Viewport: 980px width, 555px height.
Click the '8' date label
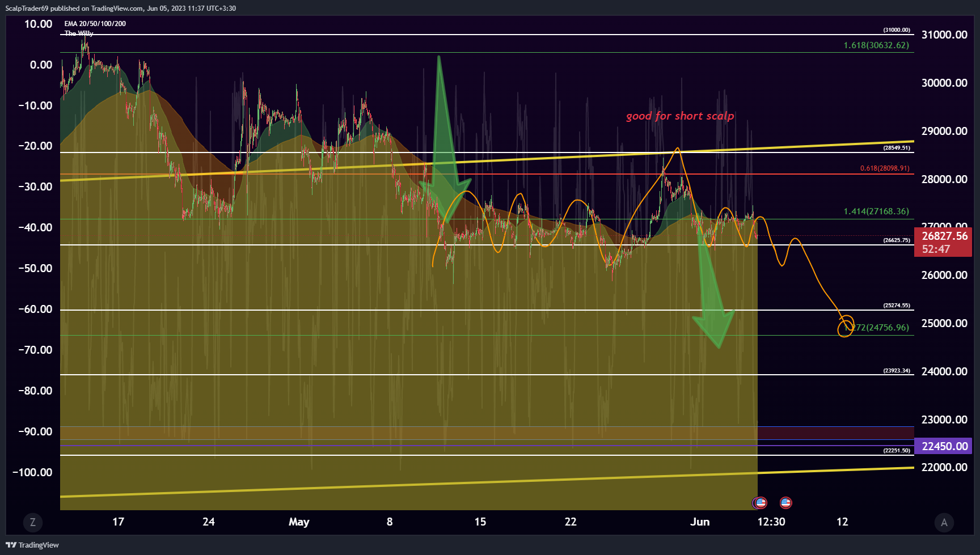[x=390, y=522]
